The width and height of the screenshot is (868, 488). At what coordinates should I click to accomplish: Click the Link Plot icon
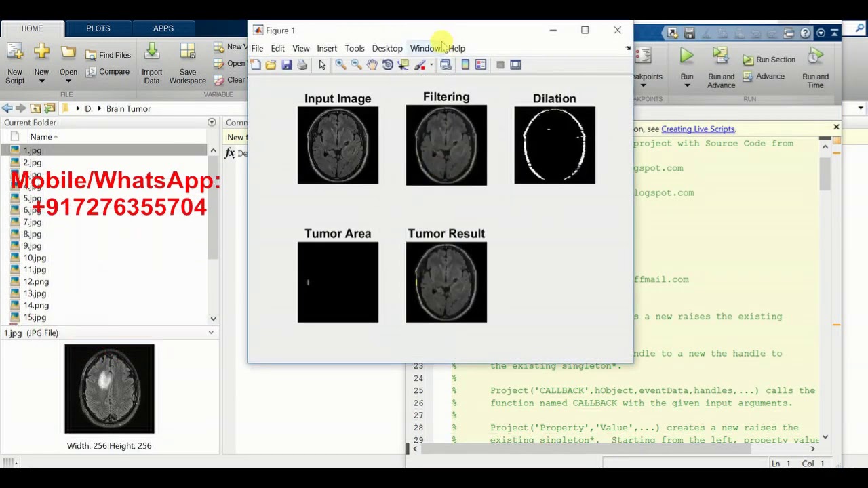[446, 64]
